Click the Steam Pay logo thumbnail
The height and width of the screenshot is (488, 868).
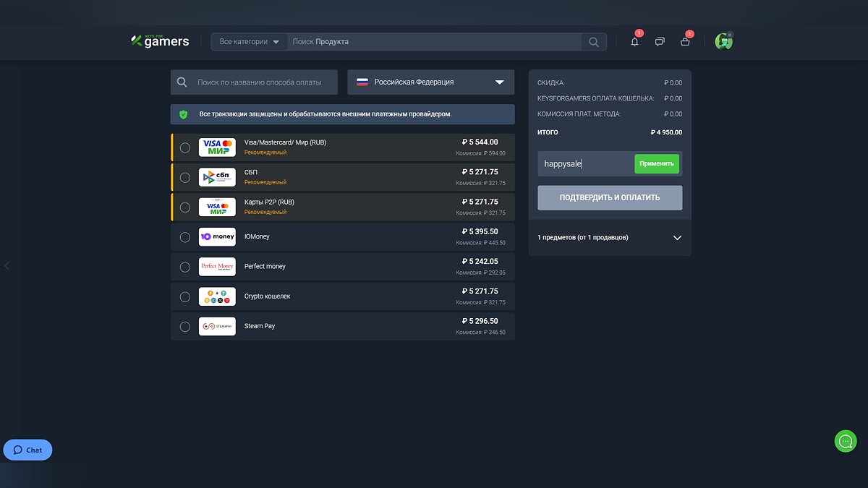(x=217, y=326)
